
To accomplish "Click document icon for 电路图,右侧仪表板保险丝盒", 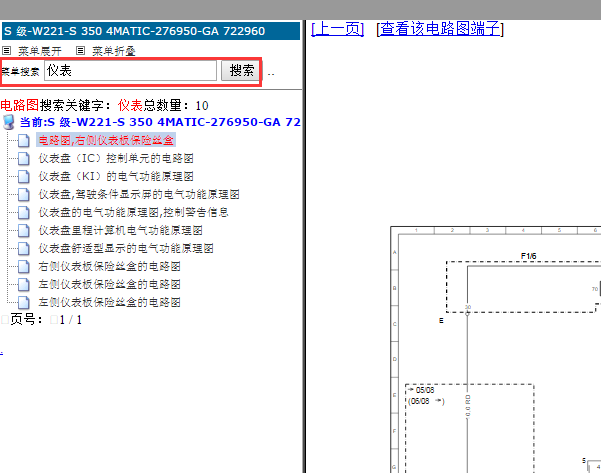I will coord(23,140).
